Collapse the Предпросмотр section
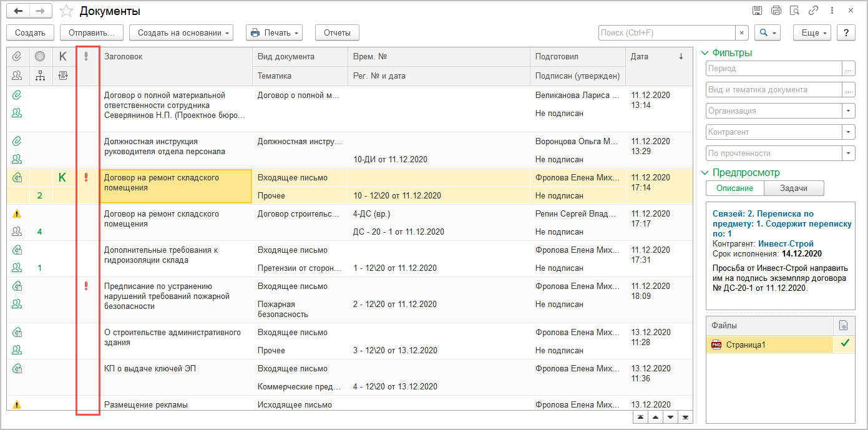Viewport: 868px width, 430px height. click(x=705, y=173)
